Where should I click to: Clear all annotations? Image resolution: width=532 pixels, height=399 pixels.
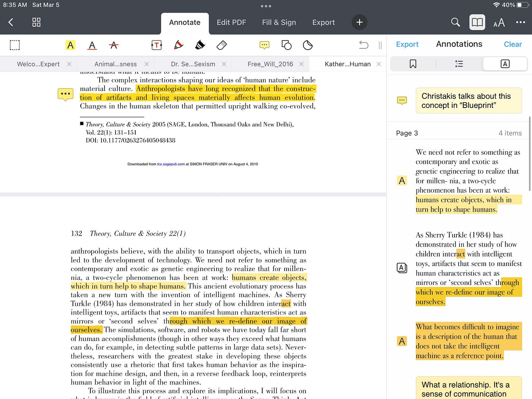513,44
